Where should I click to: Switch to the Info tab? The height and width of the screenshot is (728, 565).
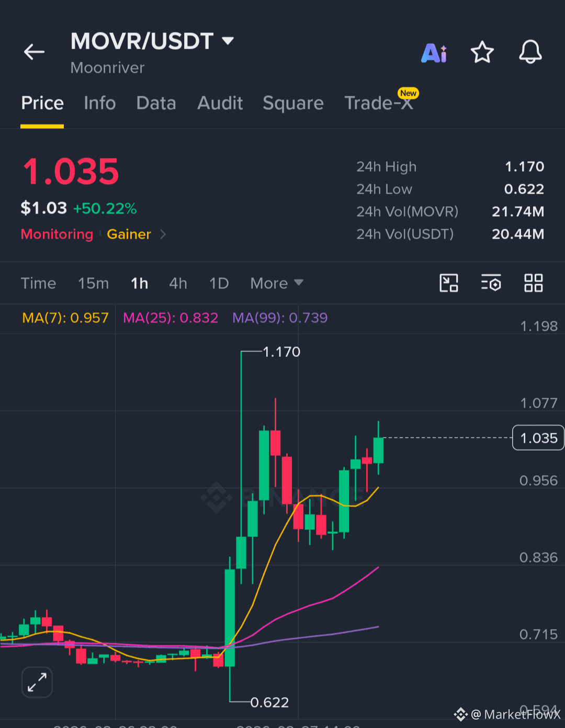[100, 103]
